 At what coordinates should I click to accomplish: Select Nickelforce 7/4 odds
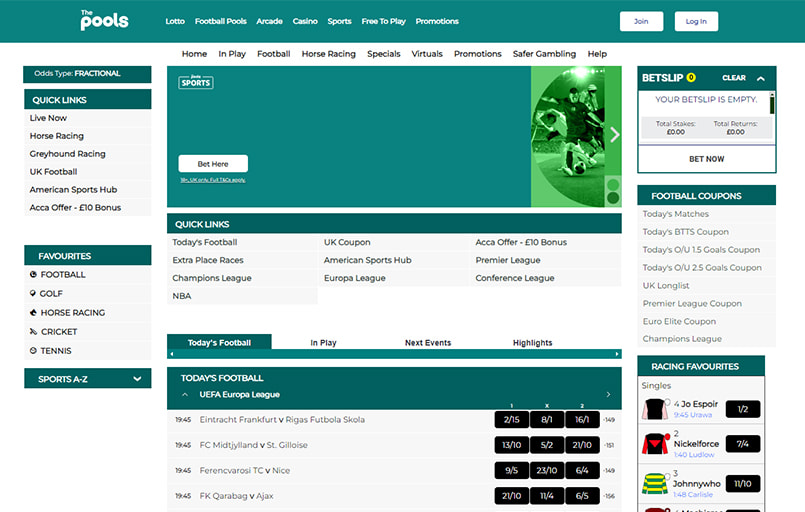click(x=743, y=444)
